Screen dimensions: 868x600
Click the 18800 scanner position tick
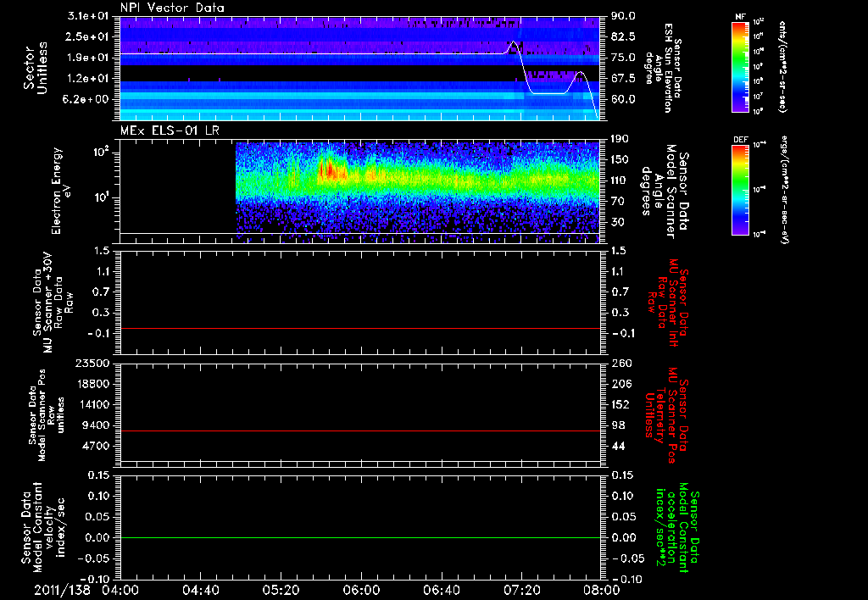pyautogui.click(x=92, y=384)
